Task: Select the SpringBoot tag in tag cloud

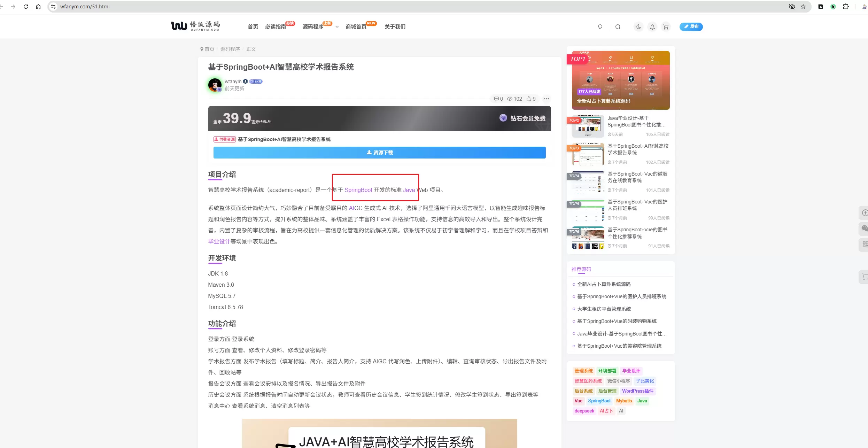Action: click(x=599, y=401)
